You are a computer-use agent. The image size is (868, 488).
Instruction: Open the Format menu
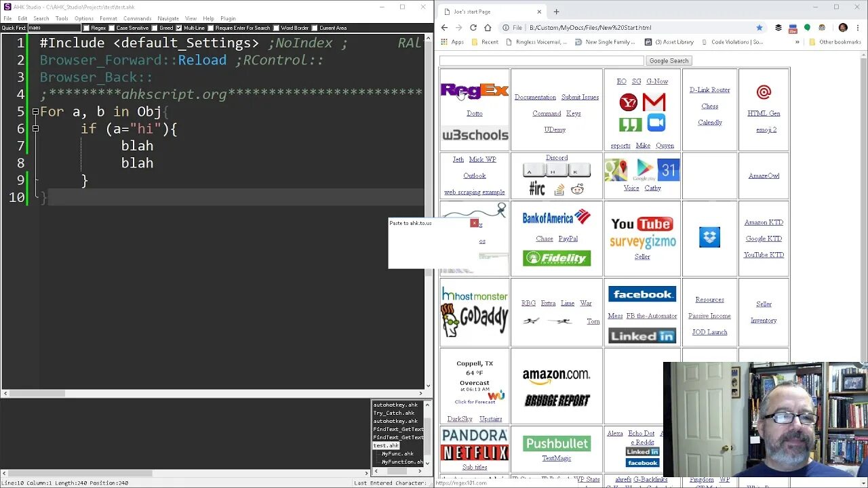click(108, 18)
